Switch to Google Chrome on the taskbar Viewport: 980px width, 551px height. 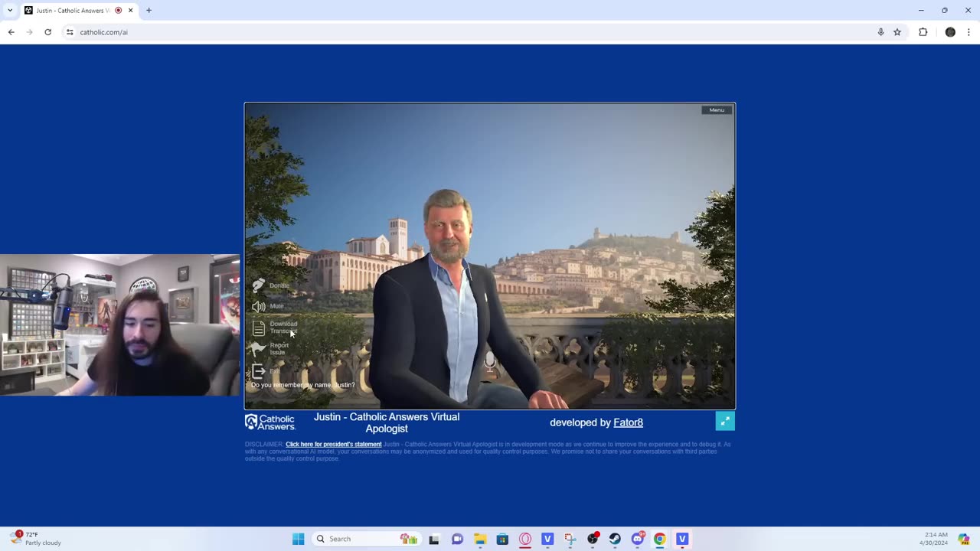pos(660,539)
